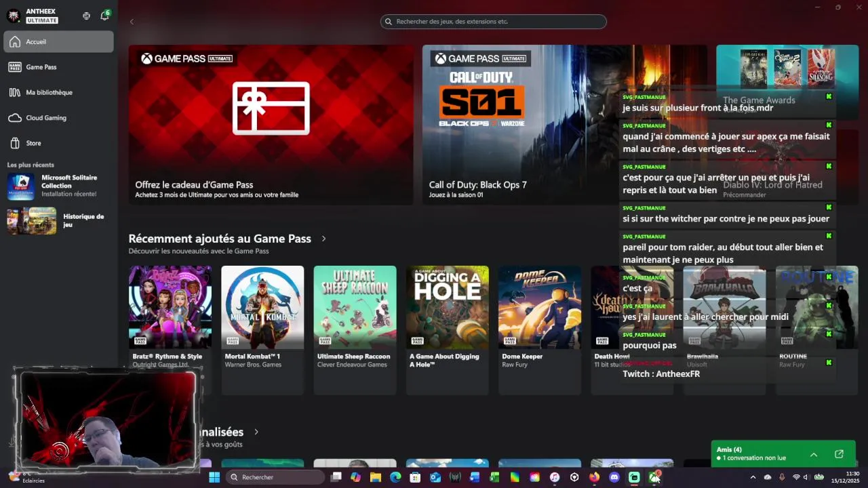Image resolution: width=868 pixels, height=488 pixels.
Task: Open Discord from the taskbar
Action: [614, 477]
